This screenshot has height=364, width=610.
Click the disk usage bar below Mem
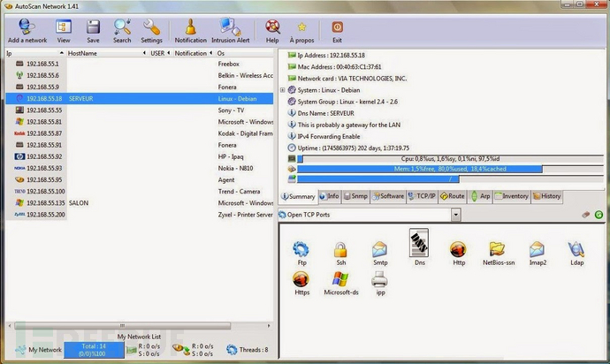tap(450, 178)
